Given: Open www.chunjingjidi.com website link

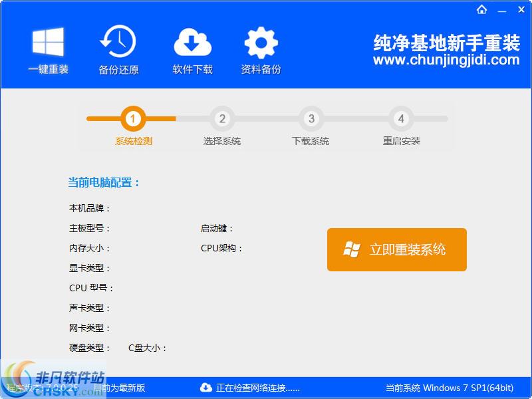Looking at the screenshot, I should (446, 59).
